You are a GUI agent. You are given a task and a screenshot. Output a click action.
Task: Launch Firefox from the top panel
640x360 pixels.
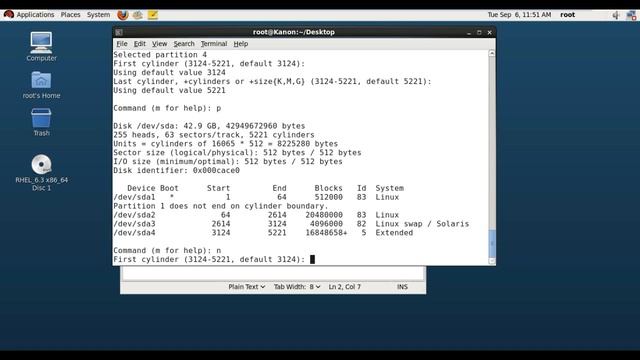tap(122, 15)
